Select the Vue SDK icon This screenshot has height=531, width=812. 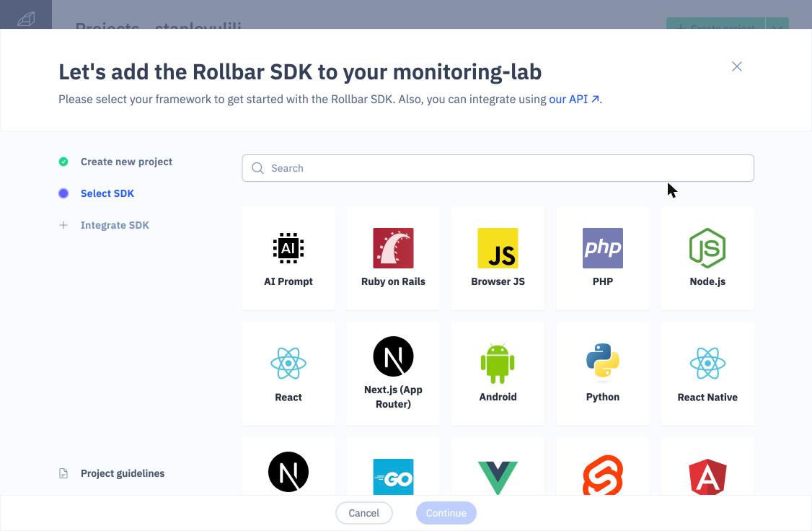(x=498, y=478)
